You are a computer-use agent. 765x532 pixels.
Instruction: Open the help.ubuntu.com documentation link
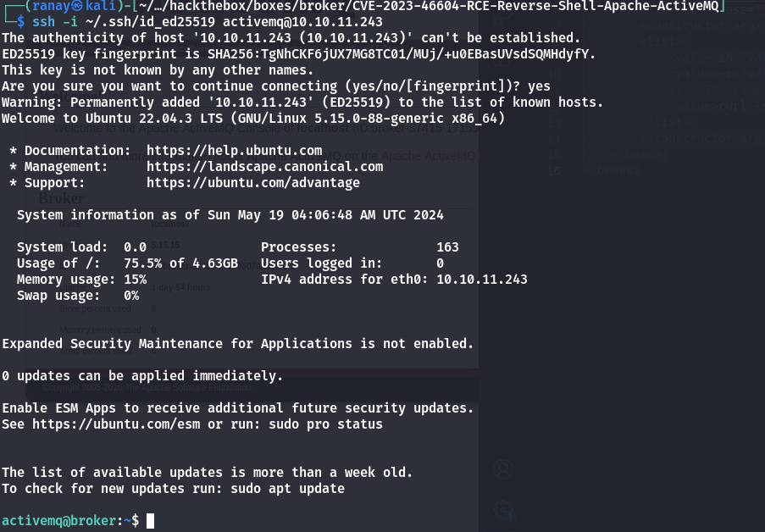click(234, 151)
